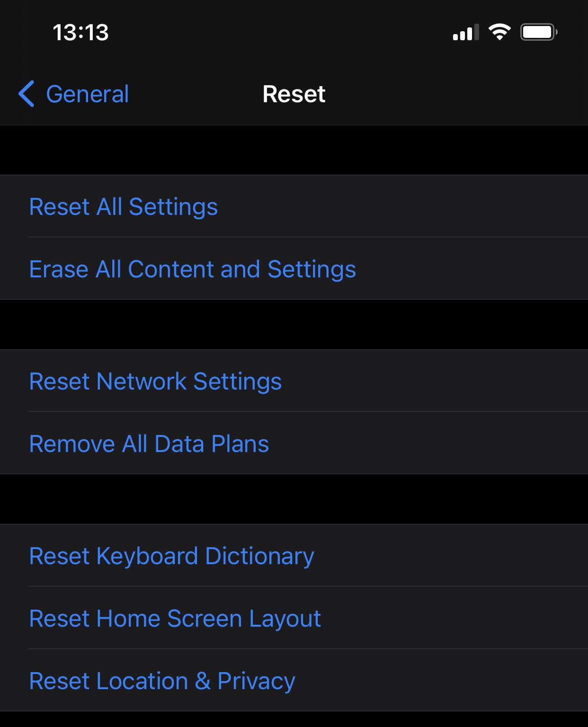Choose Erase All Content and Settings
This screenshot has height=727, width=588.
294,268
